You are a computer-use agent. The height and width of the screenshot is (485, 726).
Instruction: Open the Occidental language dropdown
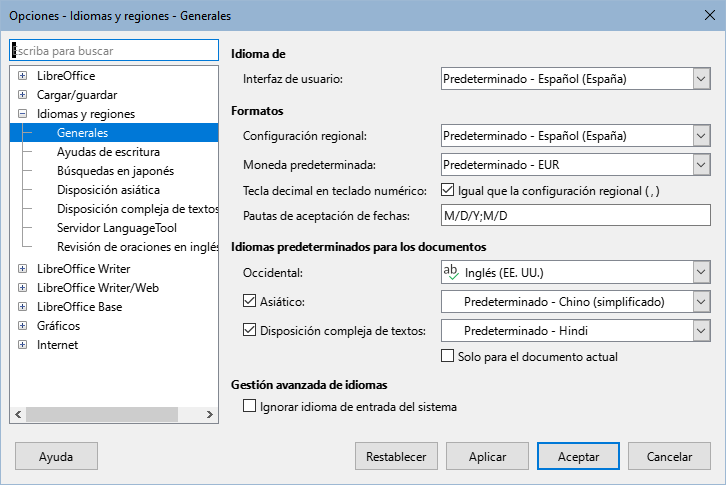point(701,272)
